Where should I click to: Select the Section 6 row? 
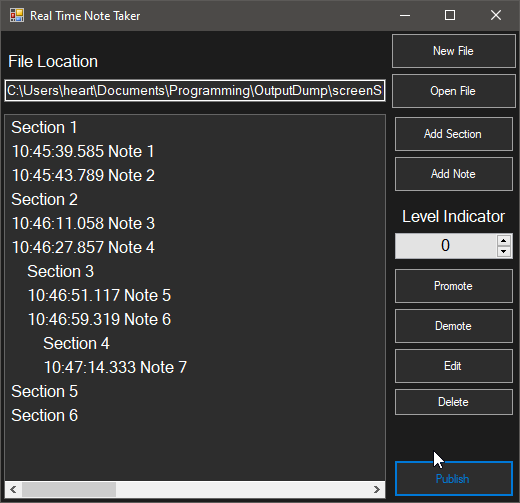[x=195, y=415]
